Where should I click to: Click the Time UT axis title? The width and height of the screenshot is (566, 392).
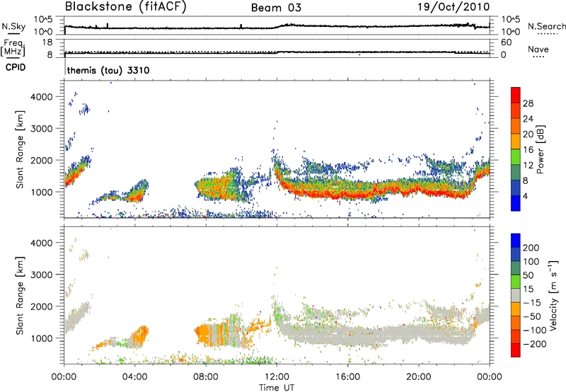coord(277,388)
